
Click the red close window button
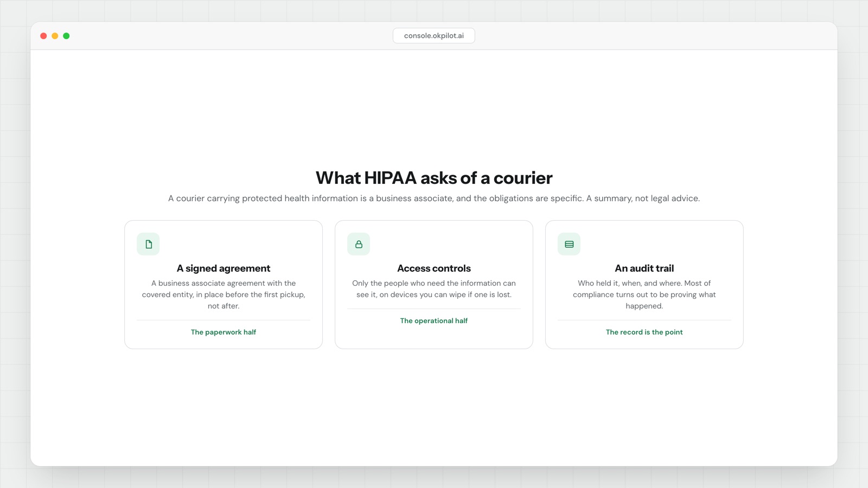[43, 36]
